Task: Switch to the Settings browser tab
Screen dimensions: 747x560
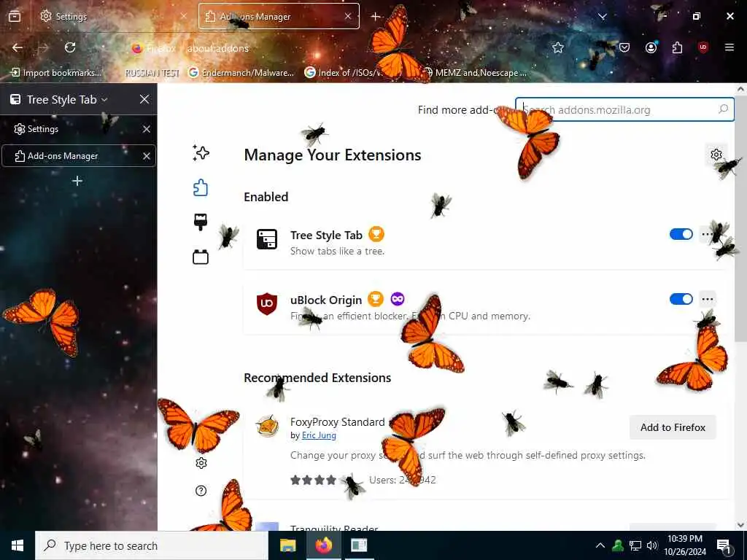Action: coord(115,17)
